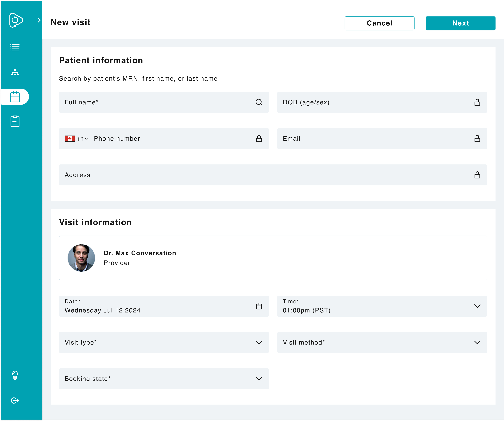Click the stethoscope app logo
The image size is (504, 421).
coord(16,20)
